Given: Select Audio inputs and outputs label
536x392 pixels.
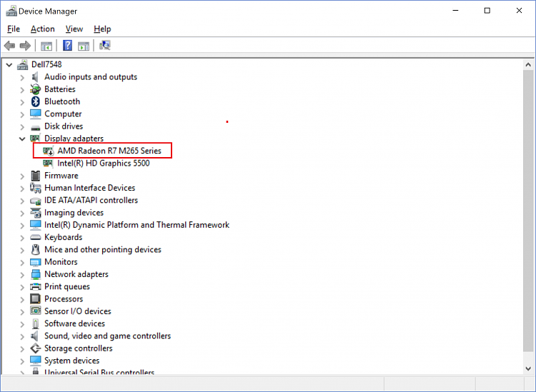Looking at the screenshot, I should (x=91, y=77).
